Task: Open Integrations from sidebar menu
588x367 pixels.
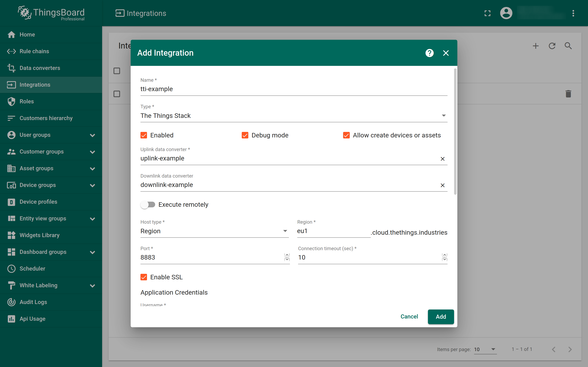Action: 35,85
